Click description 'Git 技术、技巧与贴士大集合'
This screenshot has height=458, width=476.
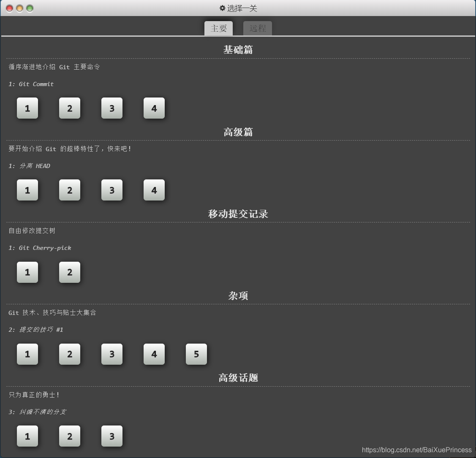(x=52, y=313)
